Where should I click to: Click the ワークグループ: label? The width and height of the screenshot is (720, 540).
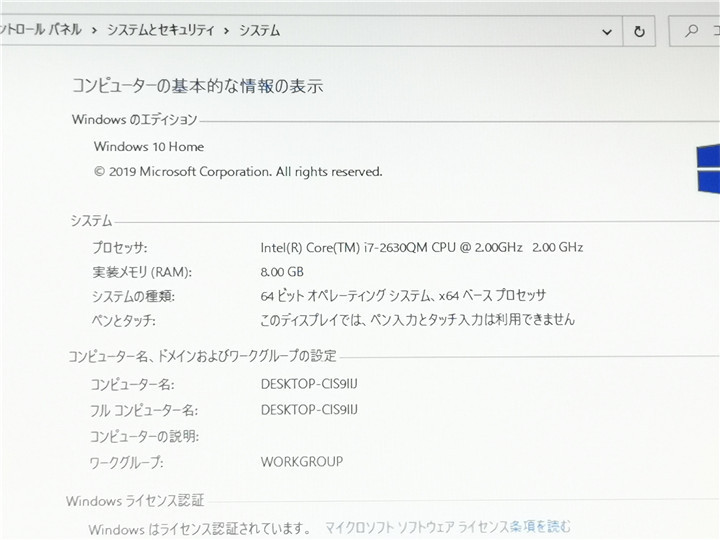126,462
